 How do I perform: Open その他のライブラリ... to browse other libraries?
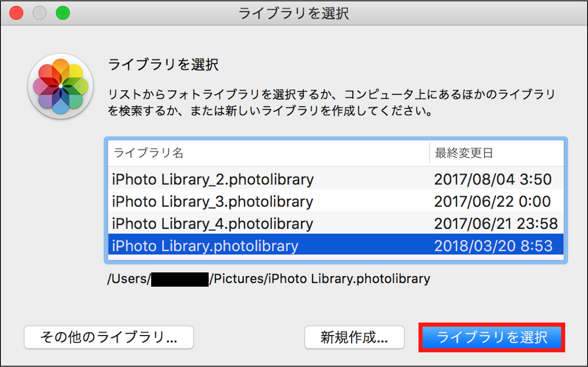(x=109, y=337)
